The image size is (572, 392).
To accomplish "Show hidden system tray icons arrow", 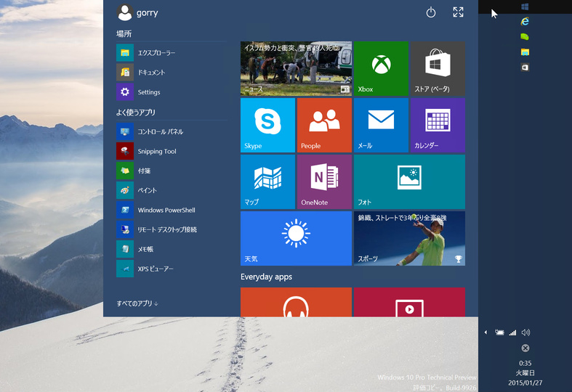I will (486, 332).
